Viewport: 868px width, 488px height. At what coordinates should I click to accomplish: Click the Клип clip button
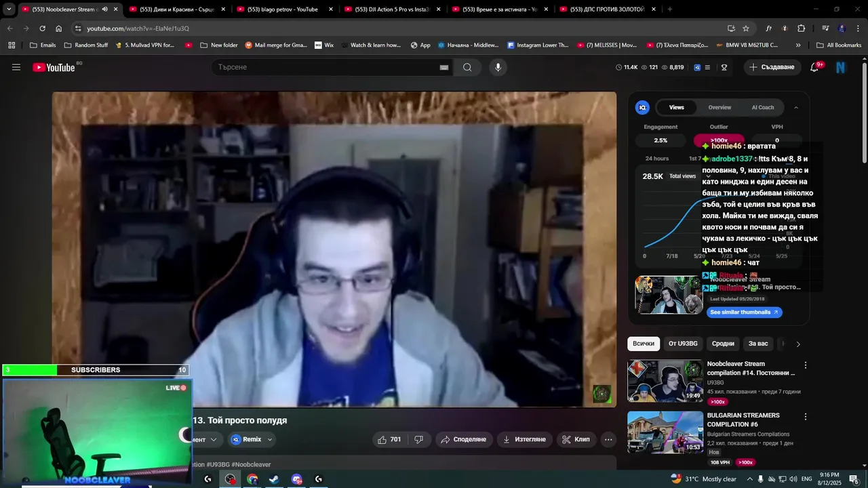click(576, 439)
